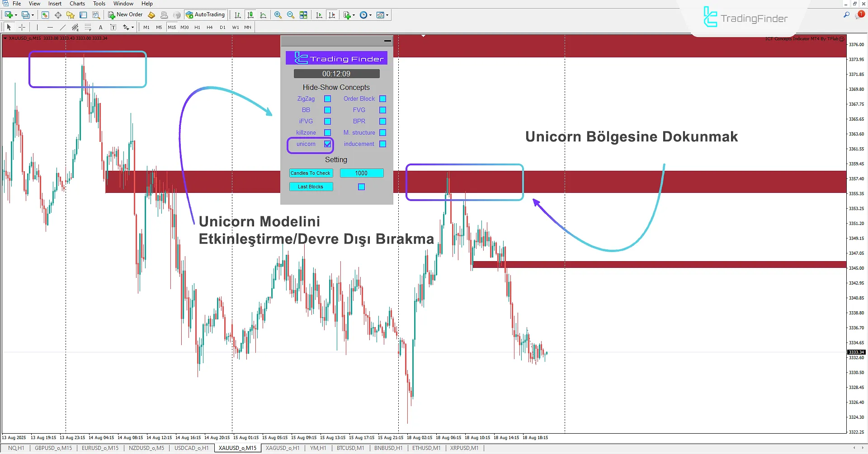This screenshot has width=868, height=454.
Task: Select the Text insertion tool
Action: [100, 27]
